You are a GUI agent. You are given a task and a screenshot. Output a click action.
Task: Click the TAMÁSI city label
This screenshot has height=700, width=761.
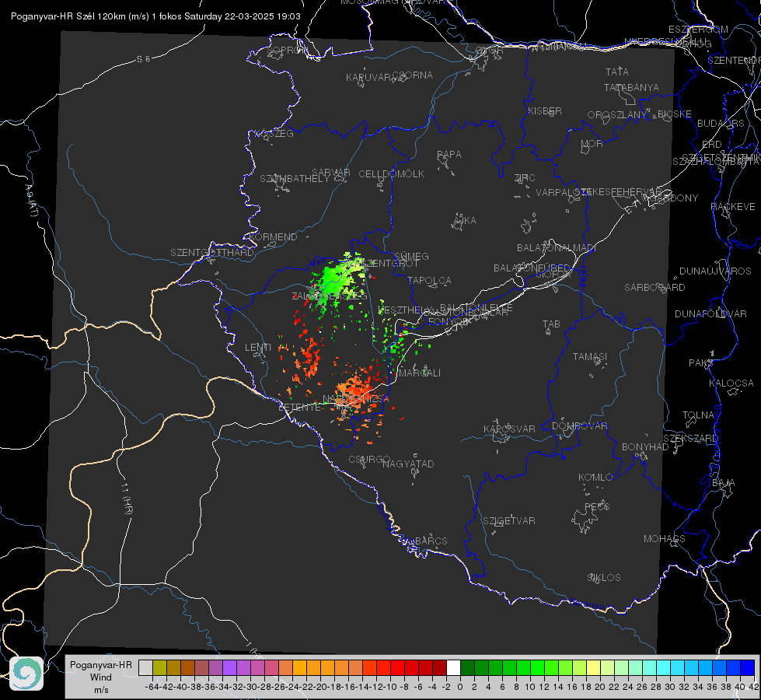(590, 357)
